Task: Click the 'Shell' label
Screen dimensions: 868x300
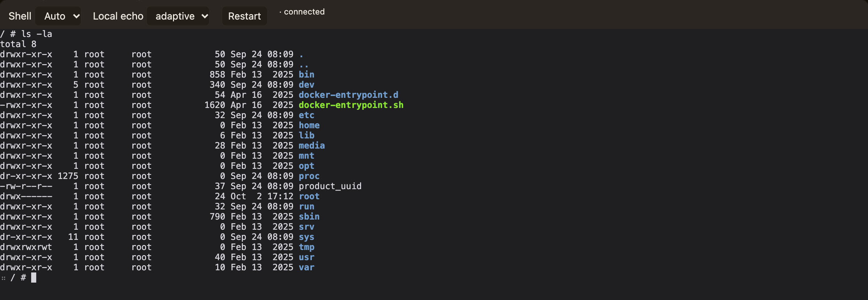Action: coord(20,16)
